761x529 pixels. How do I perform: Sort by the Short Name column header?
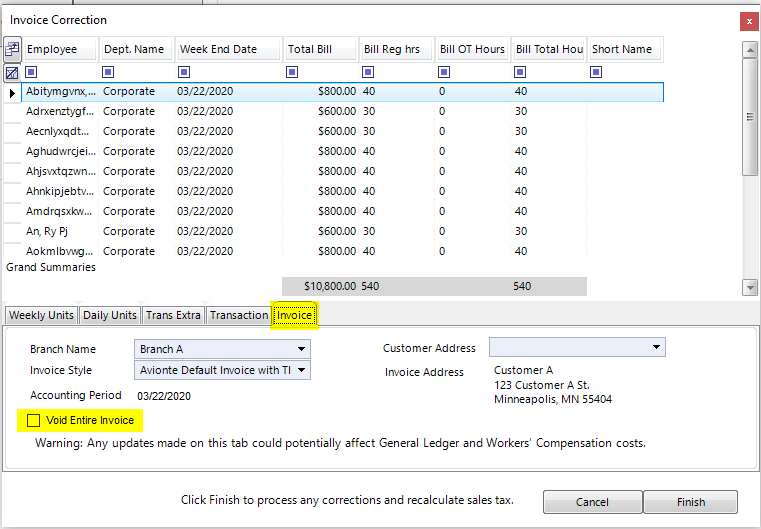pyautogui.click(x=625, y=49)
